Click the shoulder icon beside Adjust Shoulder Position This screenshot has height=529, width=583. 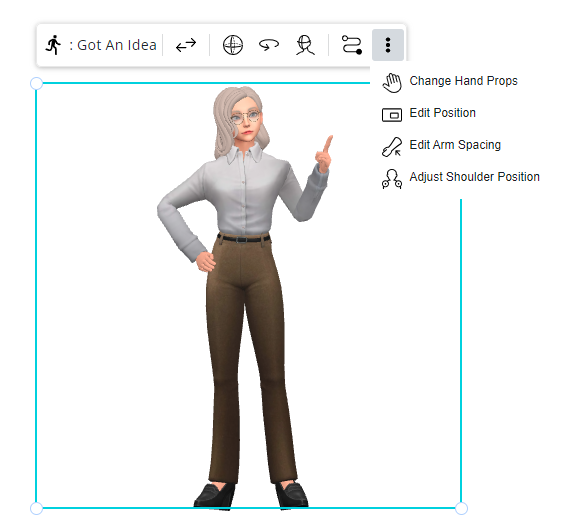point(392,179)
